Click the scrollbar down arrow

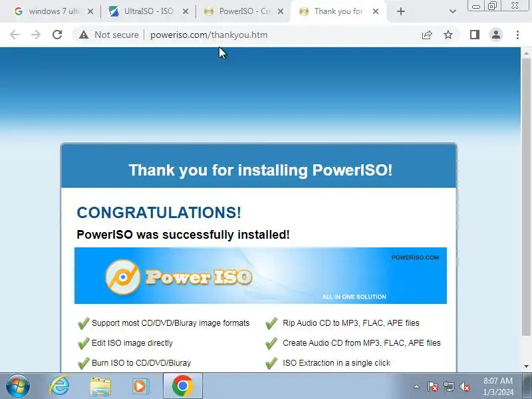click(x=526, y=366)
